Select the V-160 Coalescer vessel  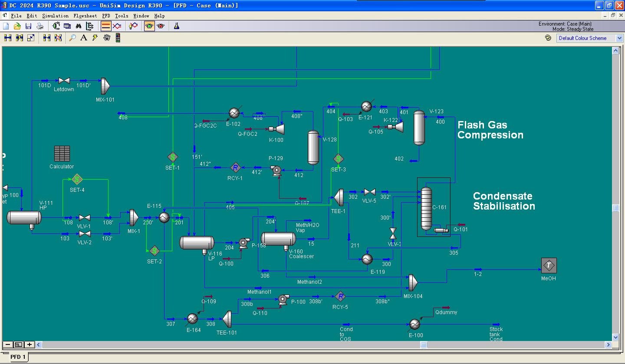[278, 239]
